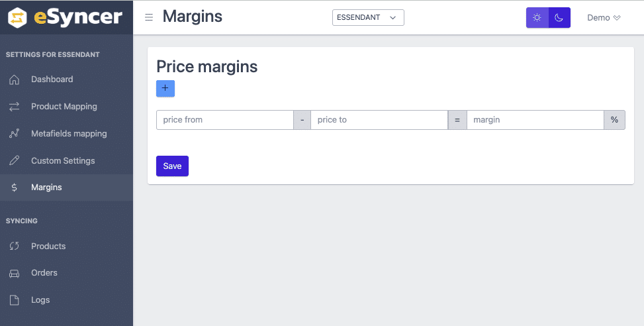Click the Orders sofa icon
The image size is (644, 326).
(15, 273)
